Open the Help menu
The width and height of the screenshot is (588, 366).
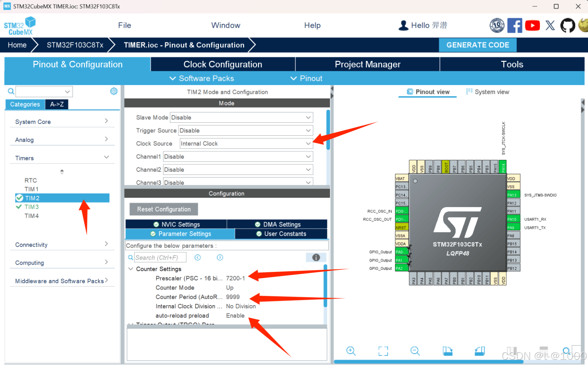click(x=312, y=25)
